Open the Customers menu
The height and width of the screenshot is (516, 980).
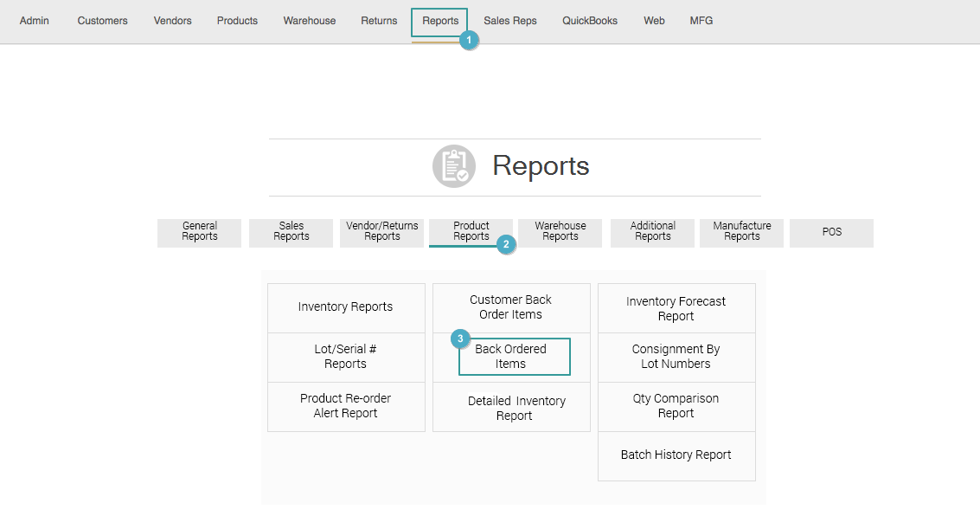tap(102, 21)
